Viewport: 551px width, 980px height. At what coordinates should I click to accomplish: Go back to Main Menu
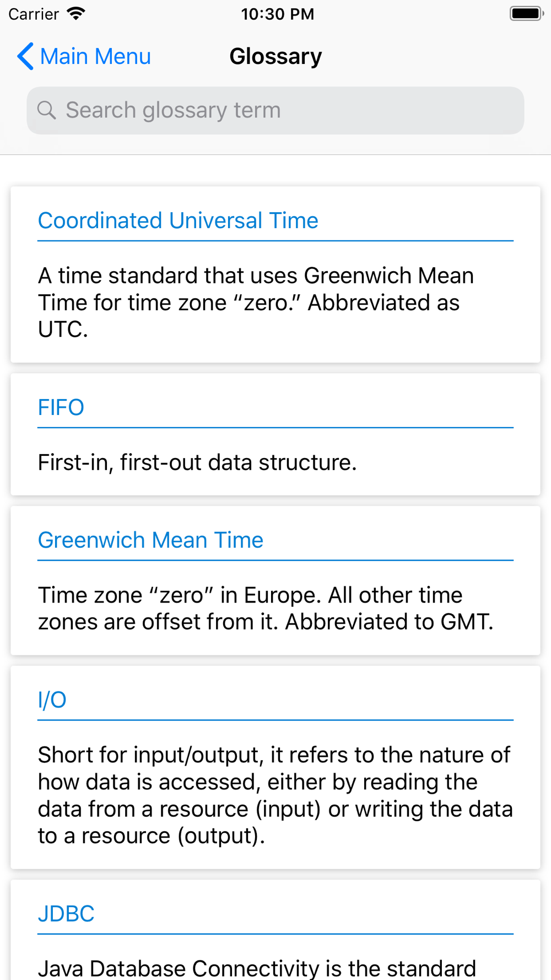(x=84, y=56)
